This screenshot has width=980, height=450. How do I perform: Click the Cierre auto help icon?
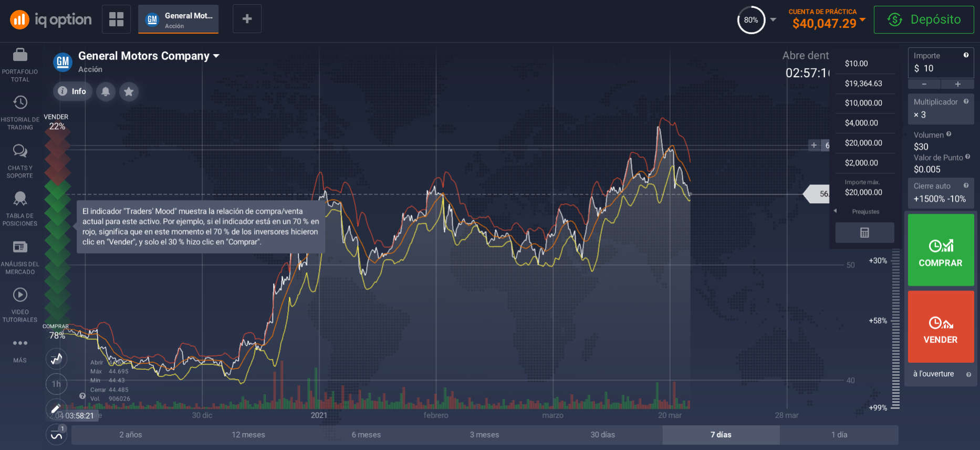966,185
